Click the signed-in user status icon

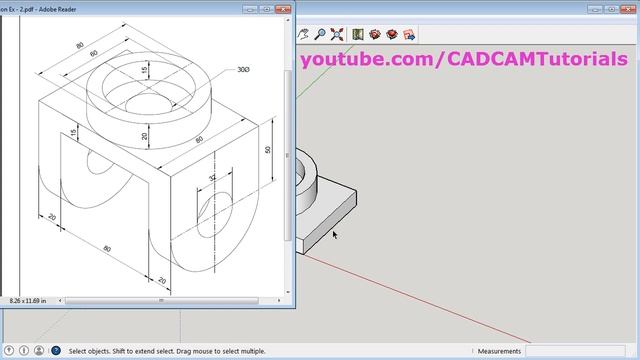(39, 350)
